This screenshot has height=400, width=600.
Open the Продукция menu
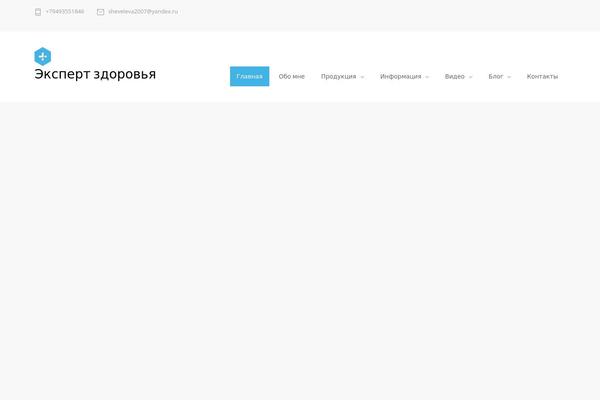pyautogui.click(x=338, y=77)
